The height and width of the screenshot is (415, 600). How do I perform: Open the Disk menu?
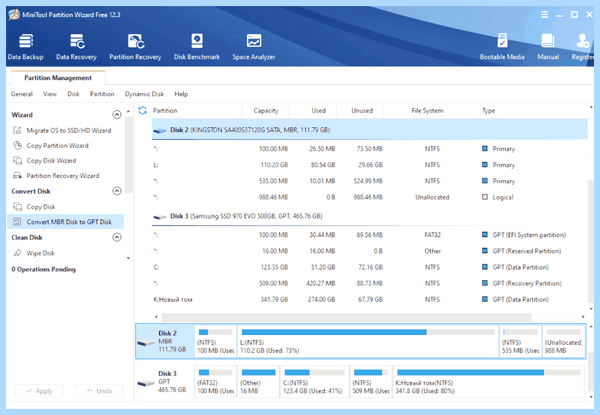coord(73,94)
